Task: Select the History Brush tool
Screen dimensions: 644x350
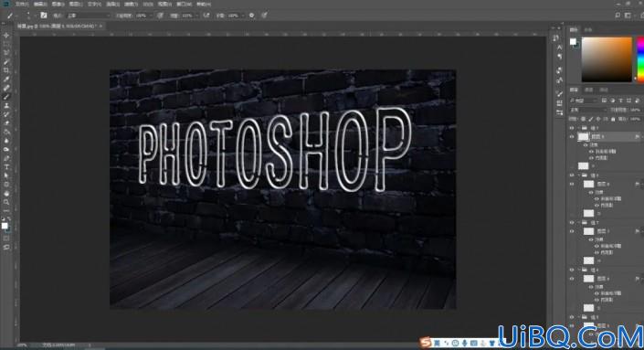Action: [x=6, y=114]
